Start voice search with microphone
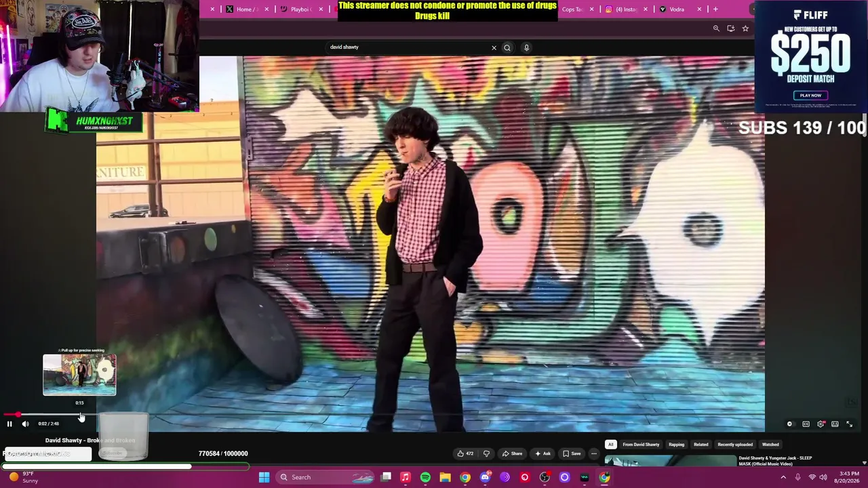 click(526, 47)
